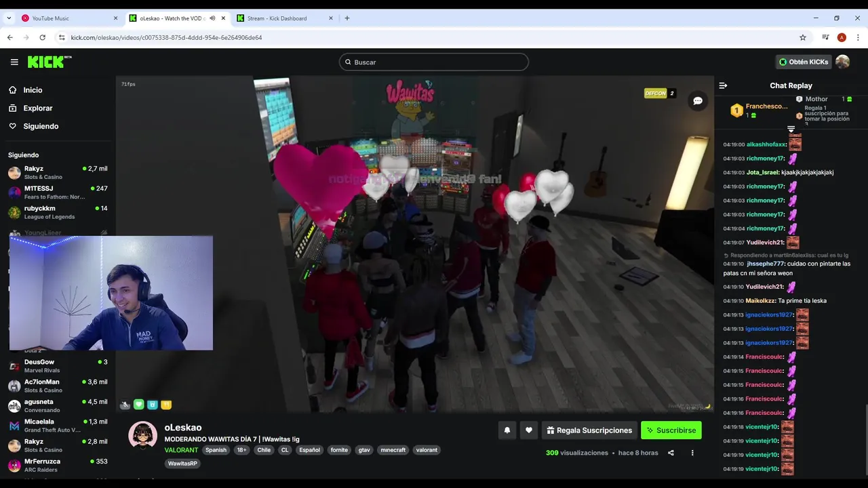Collapse the Chat Replay panel
868x488 pixels.
click(723, 85)
